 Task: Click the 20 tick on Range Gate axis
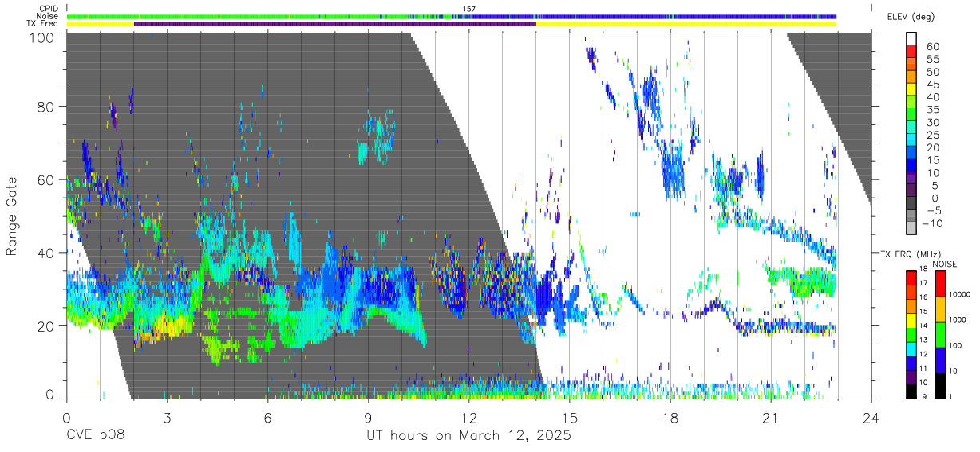(46, 326)
